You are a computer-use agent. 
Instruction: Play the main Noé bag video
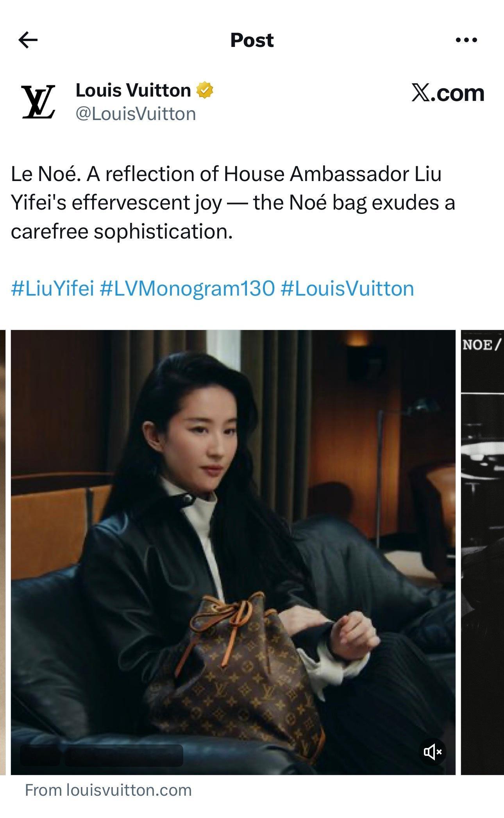click(233, 552)
